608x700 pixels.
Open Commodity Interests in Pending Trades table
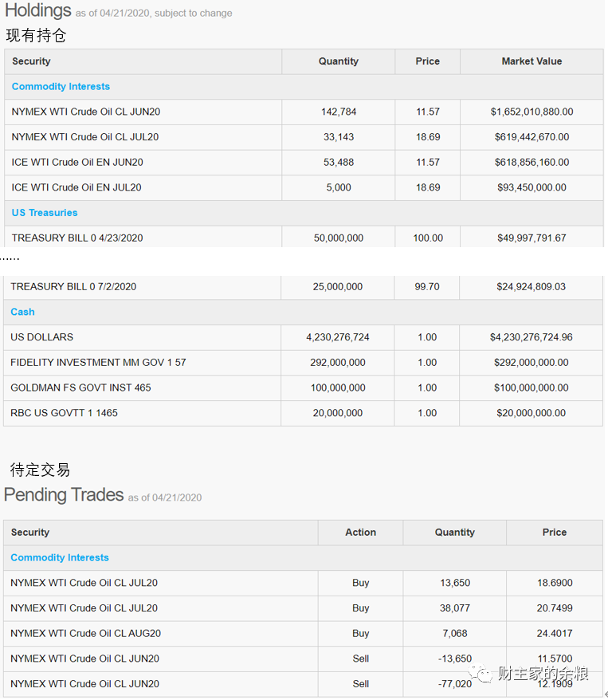(x=60, y=557)
